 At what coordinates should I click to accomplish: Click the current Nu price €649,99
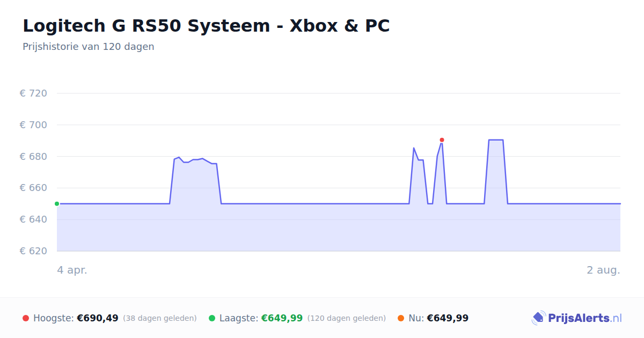(448, 318)
